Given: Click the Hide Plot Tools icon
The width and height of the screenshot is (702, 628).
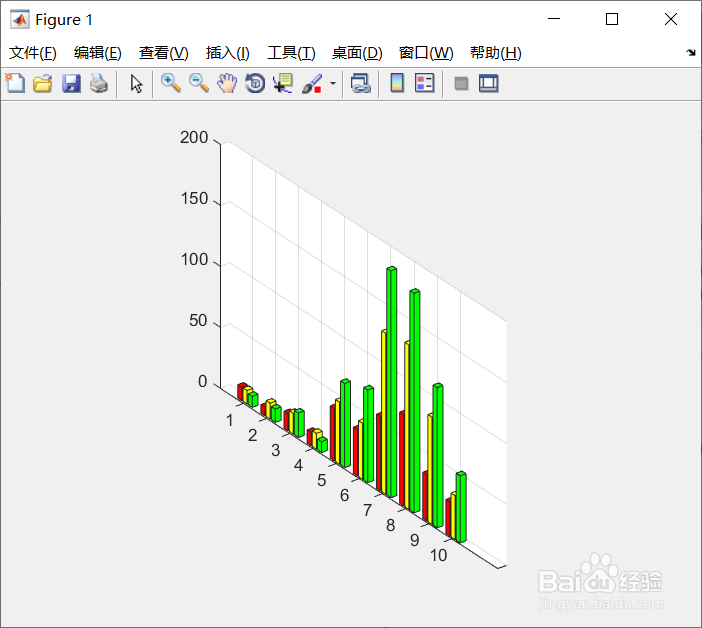Looking at the screenshot, I should (x=461, y=83).
